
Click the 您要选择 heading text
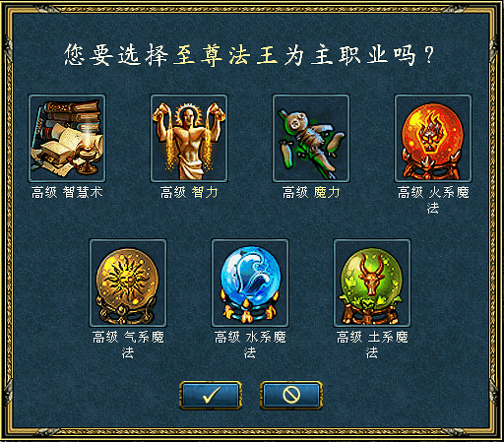[116, 55]
